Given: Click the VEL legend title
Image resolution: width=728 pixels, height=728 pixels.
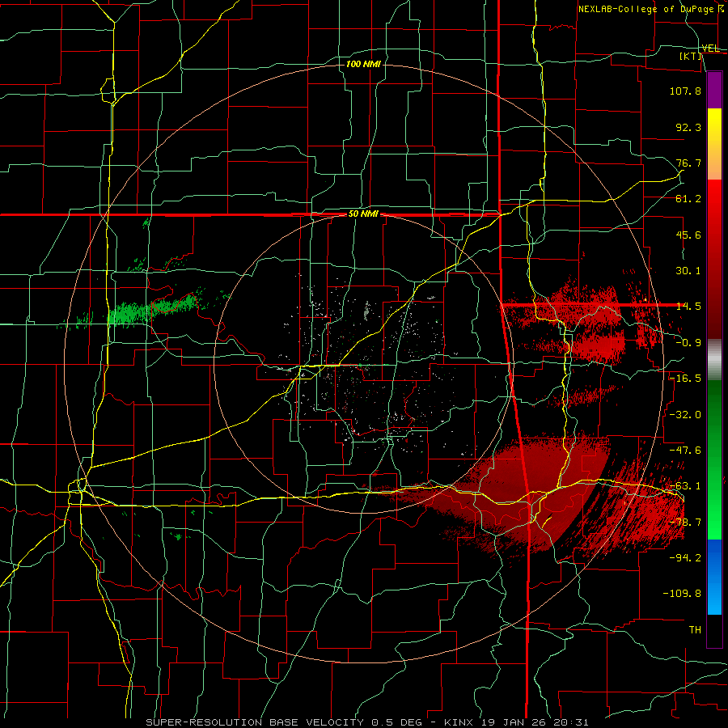Looking at the screenshot, I should 711,48.
